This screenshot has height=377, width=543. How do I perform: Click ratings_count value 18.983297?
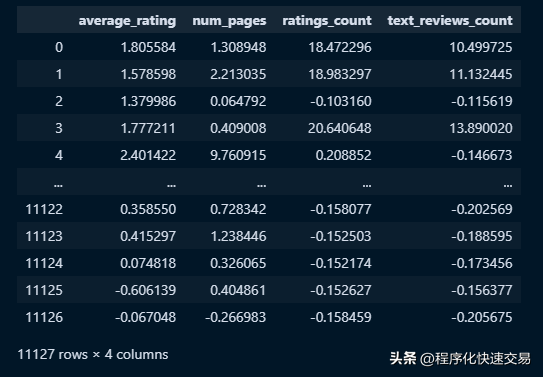pyautogui.click(x=340, y=74)
